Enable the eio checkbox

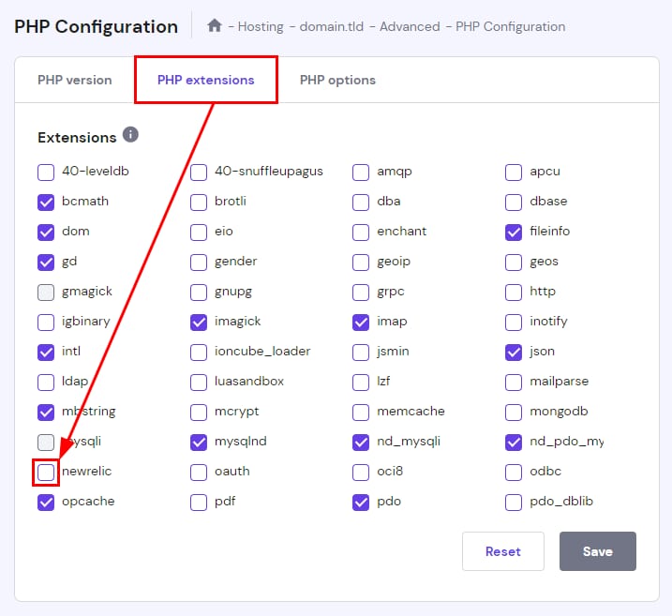click(x=199, y=232)
